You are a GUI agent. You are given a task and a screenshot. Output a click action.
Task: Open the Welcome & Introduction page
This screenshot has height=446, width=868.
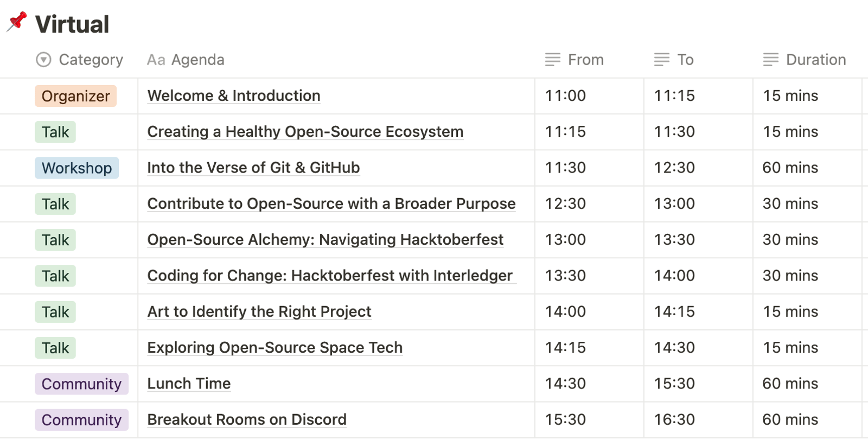click(234, 95)
